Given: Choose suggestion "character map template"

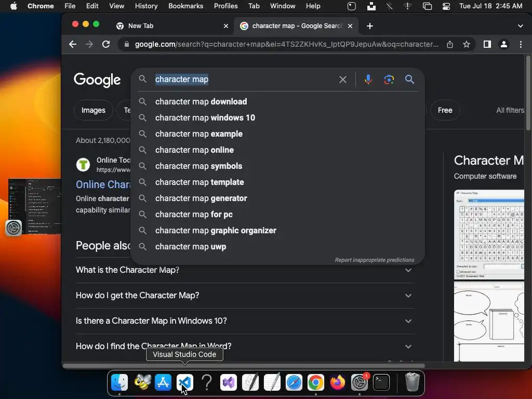Looking at the screenshot, I should (277, 182).
